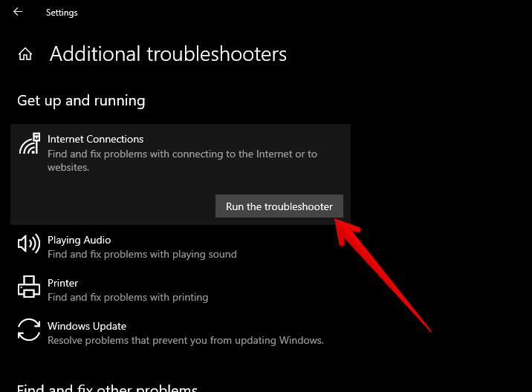Open Settings home via house icon
The image size is (532, 392).
coord(25,54)
